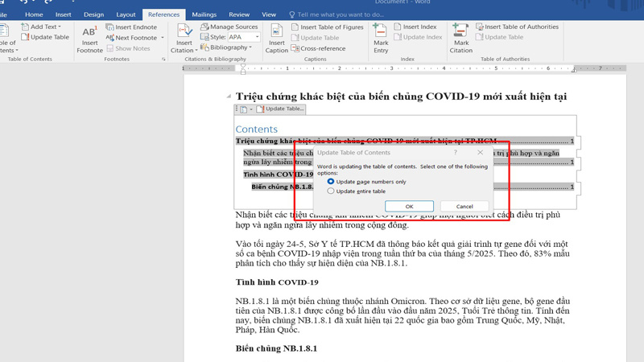Image resolution: width=644 pixels, height=362 pixels.
Task: Go to the Mailings tab
Action: point(204,14)
